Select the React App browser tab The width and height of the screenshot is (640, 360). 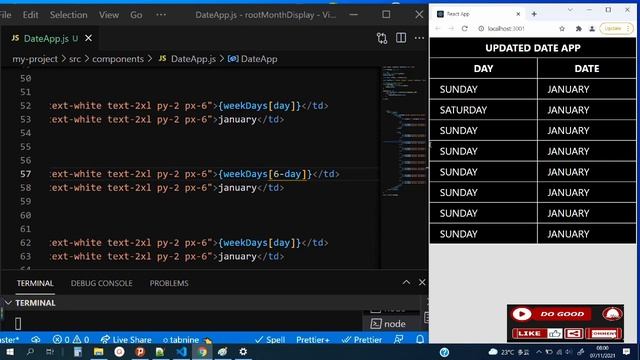pyautogui.click(x=478, y=14)
